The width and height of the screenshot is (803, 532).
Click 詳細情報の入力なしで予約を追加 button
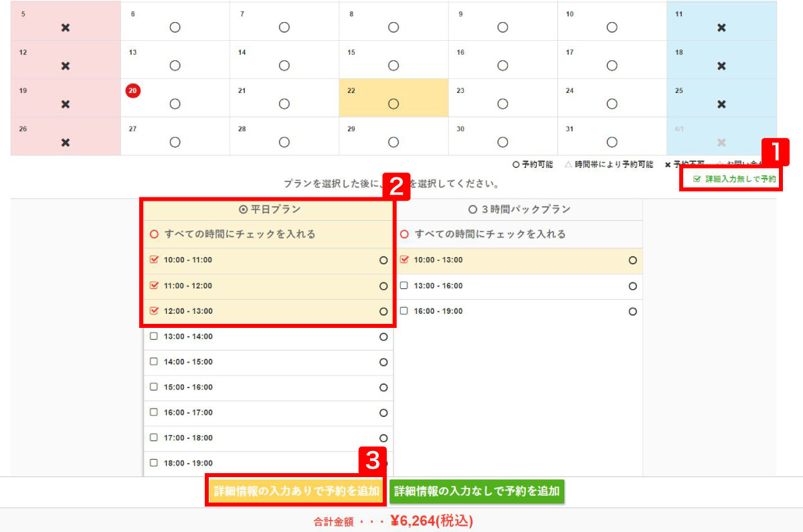click(x=476, y=491)
